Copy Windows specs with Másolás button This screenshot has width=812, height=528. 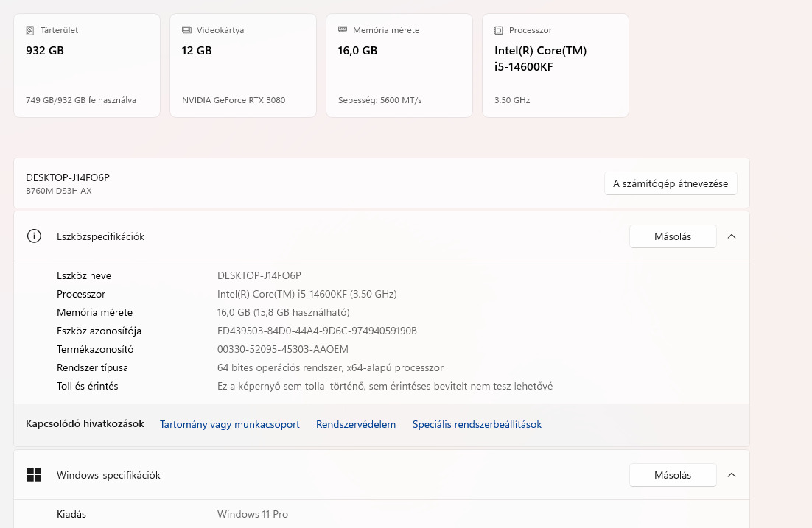[x=673, y=475]
